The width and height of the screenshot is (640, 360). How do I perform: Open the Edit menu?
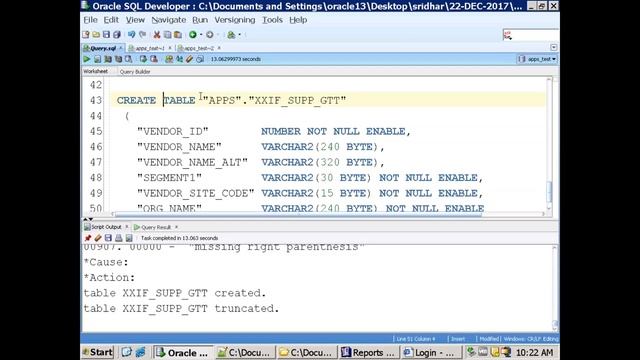point(111,20)
